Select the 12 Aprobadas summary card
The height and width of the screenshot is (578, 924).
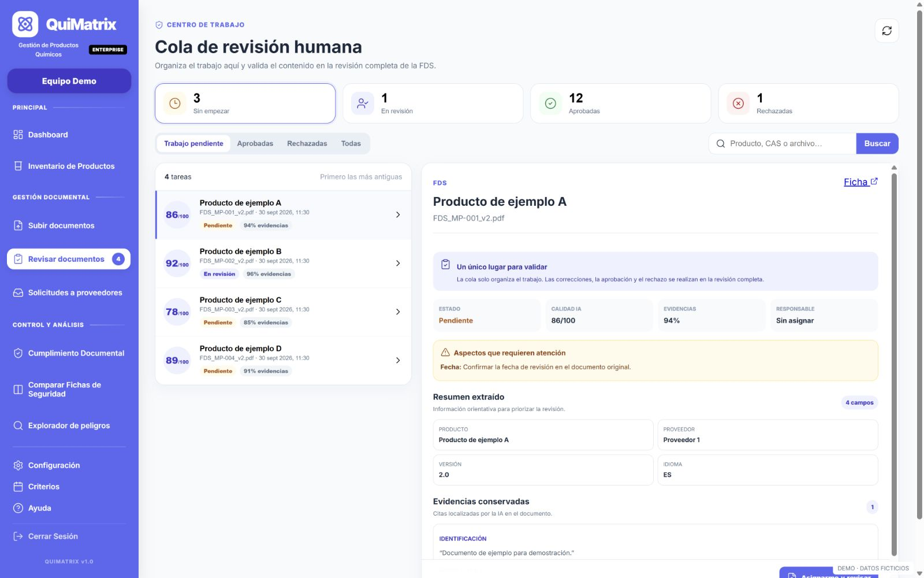coord(620,103)
